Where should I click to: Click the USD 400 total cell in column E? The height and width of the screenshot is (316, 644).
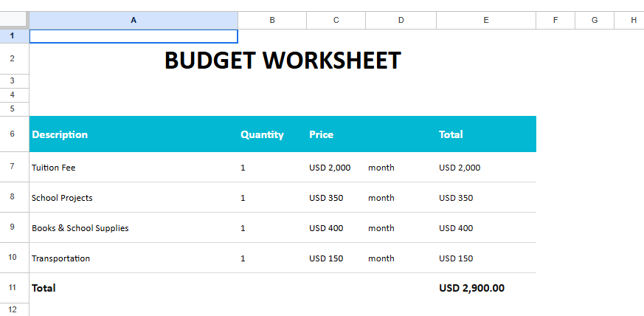click(456, 228)
